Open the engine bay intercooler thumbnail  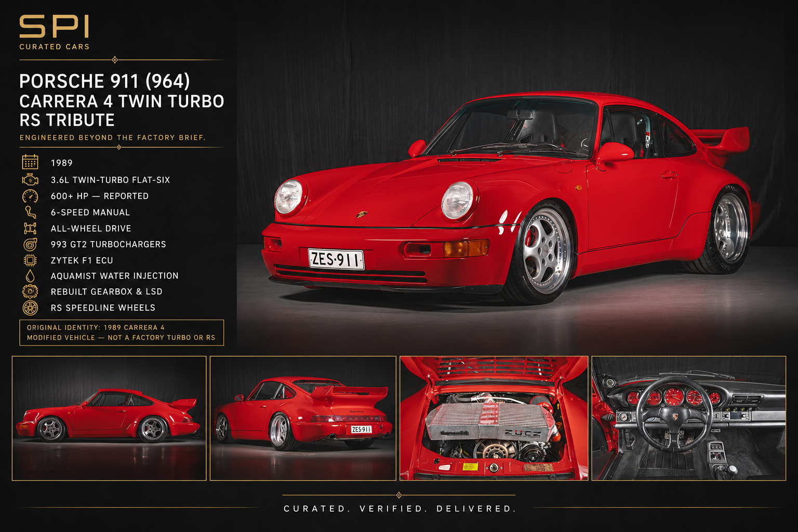[x=494, y=418]
